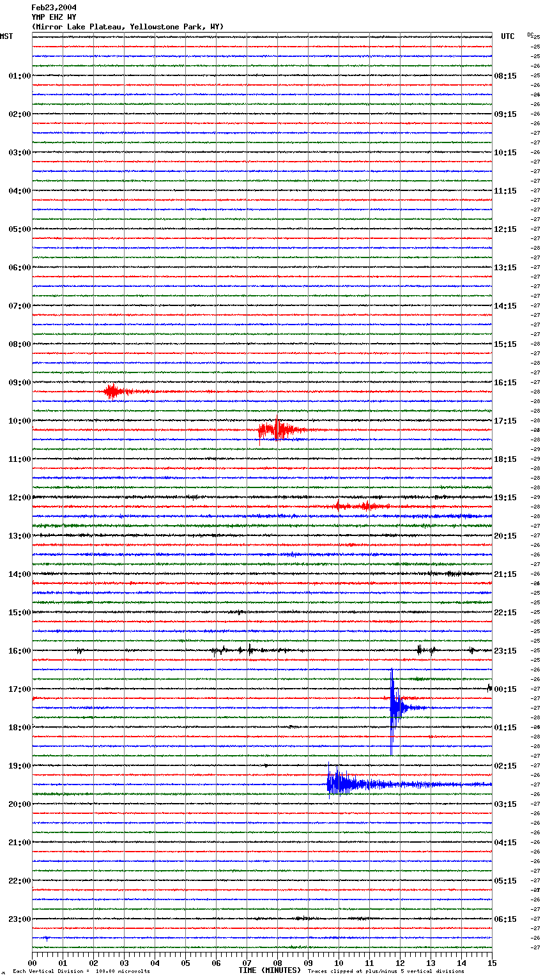Select the 12:00 MST time label
This screenshot has width=543, height=980.
tap(20, 498)
